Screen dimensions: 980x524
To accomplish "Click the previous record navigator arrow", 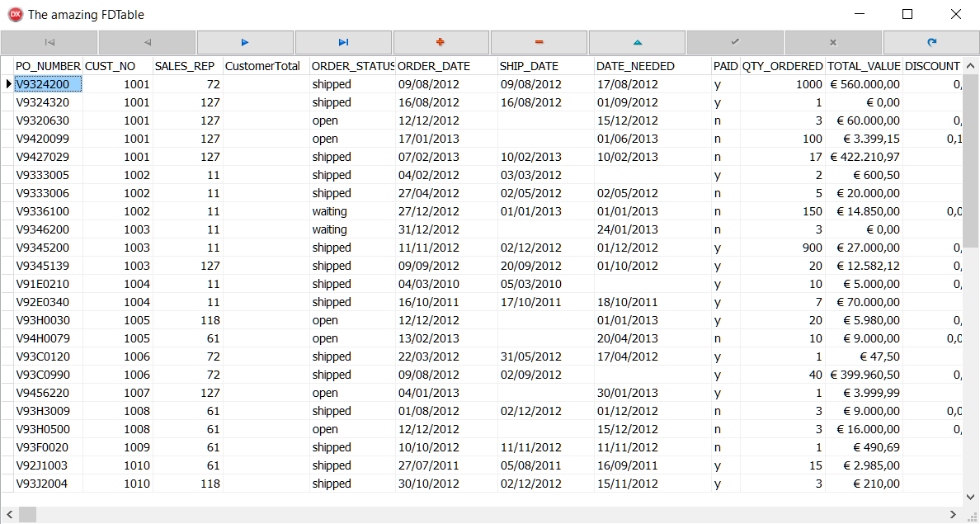I will point(147,42).
